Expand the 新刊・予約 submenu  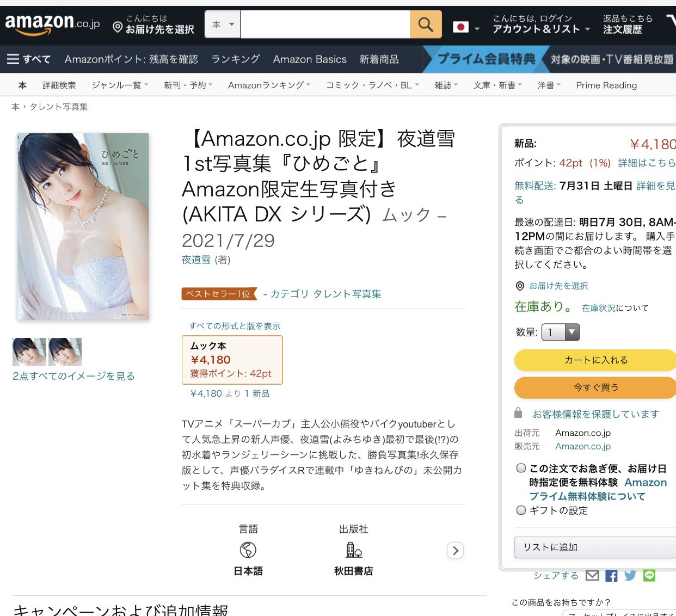tap(188, 85)
